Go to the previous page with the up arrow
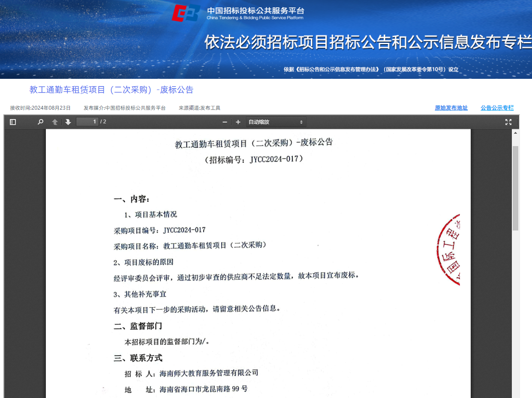 coord(55,122)
